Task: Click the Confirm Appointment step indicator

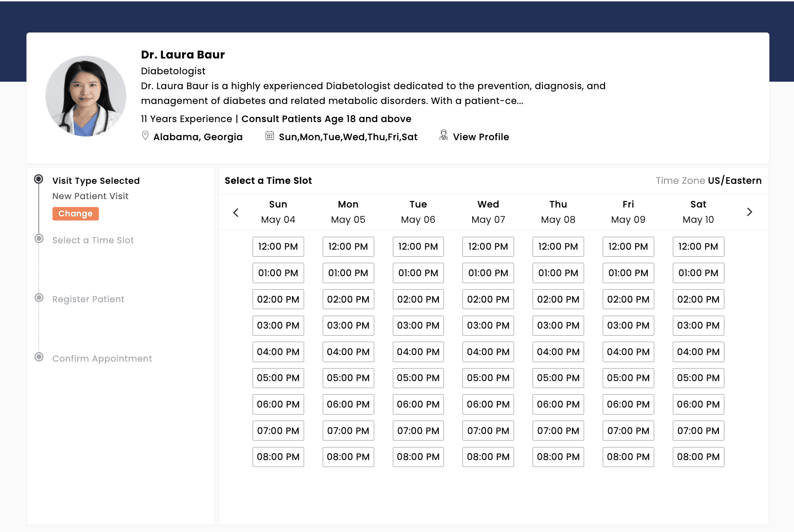Action: tap(39, 358)
